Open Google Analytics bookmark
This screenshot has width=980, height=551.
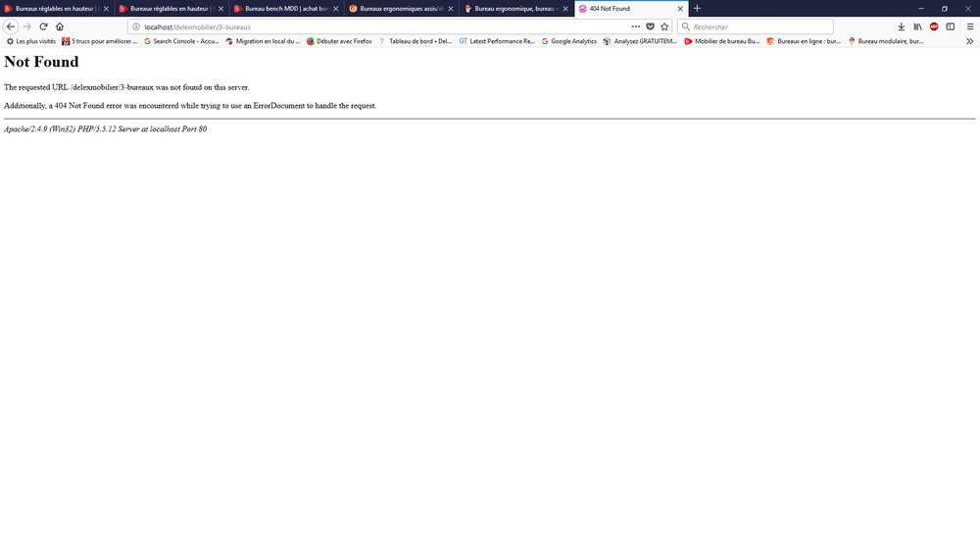coord(568,41)
